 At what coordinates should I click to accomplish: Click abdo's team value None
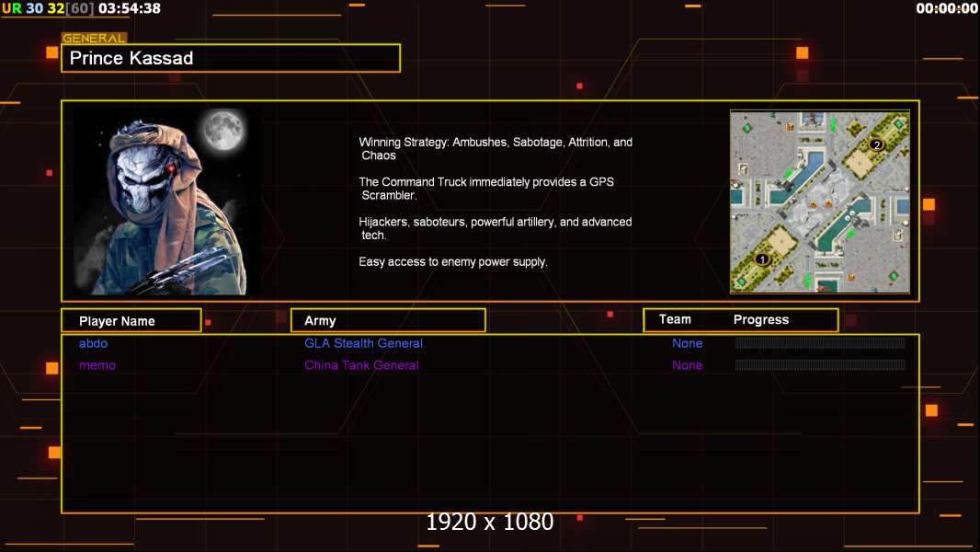(687, 343)
